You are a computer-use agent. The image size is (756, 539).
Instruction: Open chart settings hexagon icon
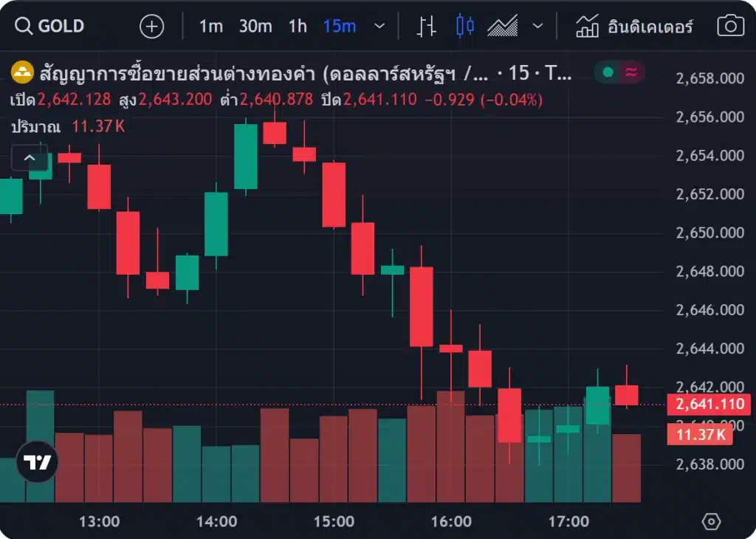(x=710, y=521)
